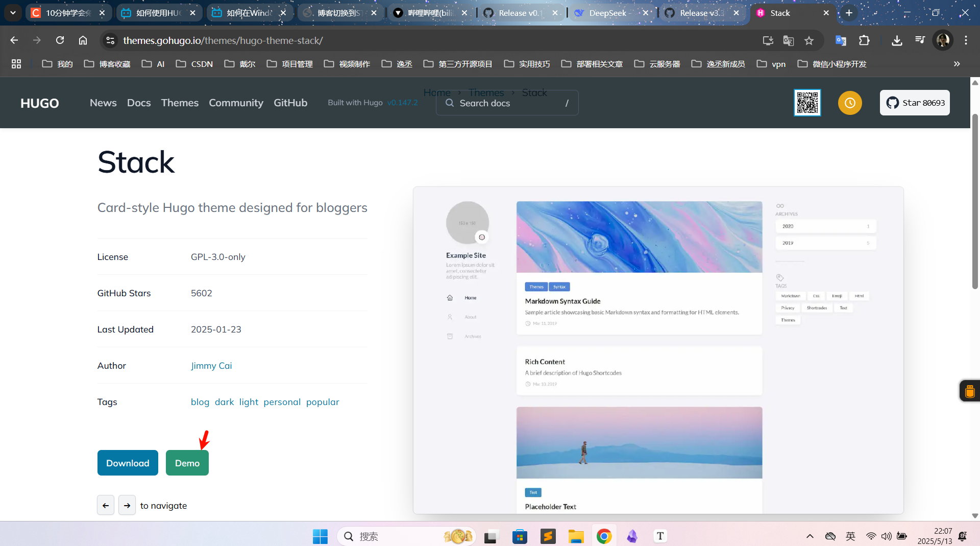
Task: Open the volume icon in system tray
Action: coord(887,536)
